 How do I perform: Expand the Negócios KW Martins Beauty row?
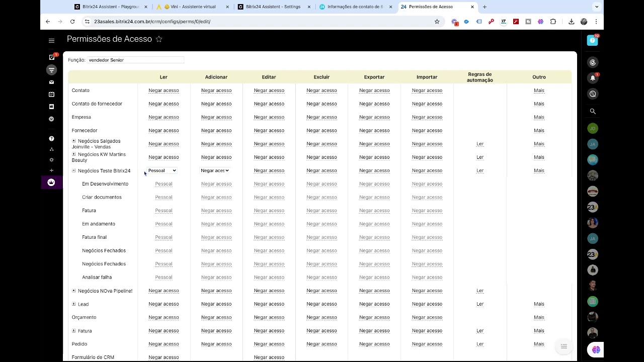point(74,154)
